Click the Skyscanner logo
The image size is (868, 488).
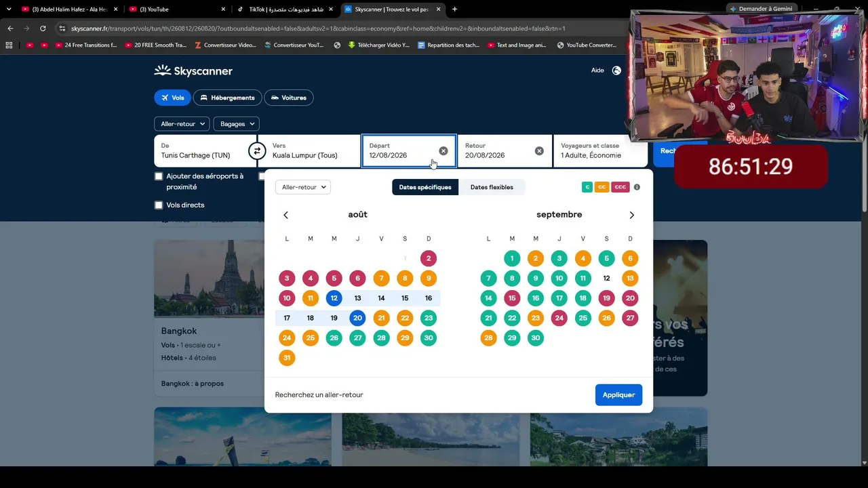tap(193, 70)
